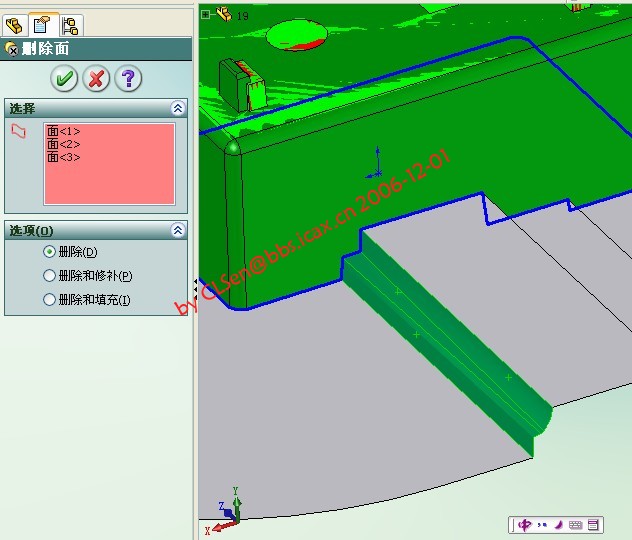Cancel Delete Face with red X
The image size is (632, 540).
96,78
